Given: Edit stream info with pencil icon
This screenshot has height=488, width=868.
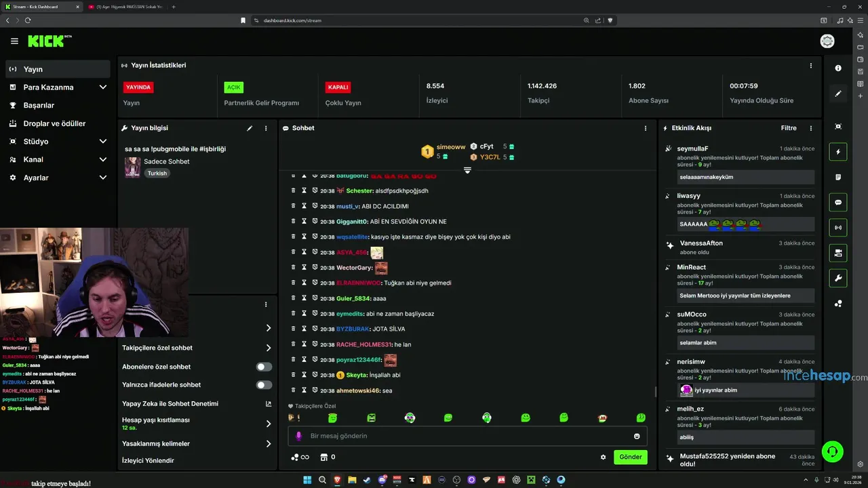Looking at the screenshot, I should point(250,128).
